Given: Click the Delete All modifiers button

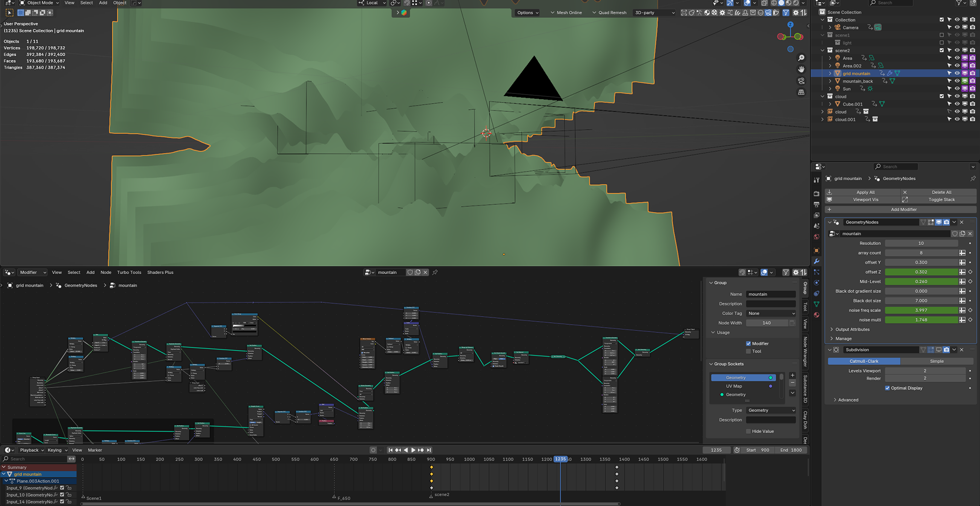Looking at the screenshot, I should pos(940,192).
